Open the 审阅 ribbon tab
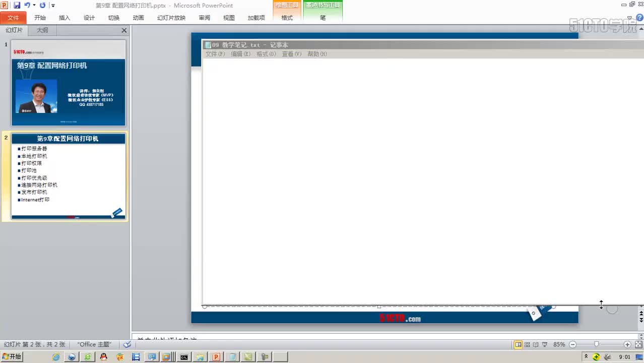644x363 pixels. click(x=205, y=18)
